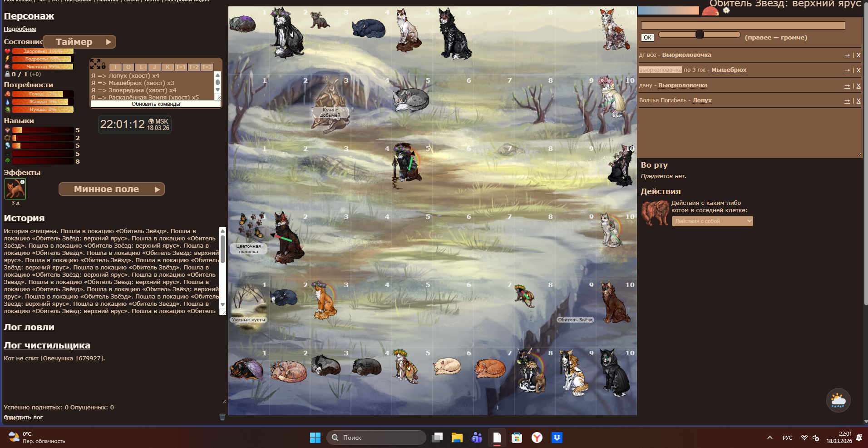Viewport: 868px width, 448px height.
Task: Click the O command button
Action: (128, 67)
